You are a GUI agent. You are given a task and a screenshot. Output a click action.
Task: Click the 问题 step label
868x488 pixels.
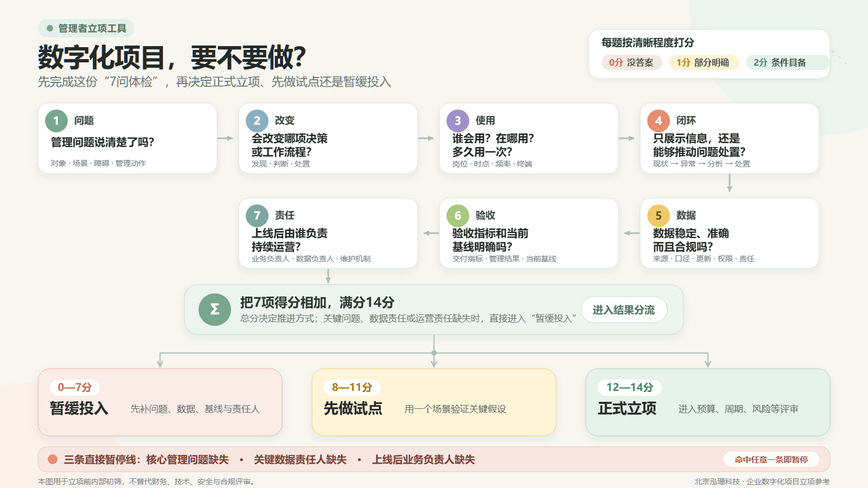[84, 120]
